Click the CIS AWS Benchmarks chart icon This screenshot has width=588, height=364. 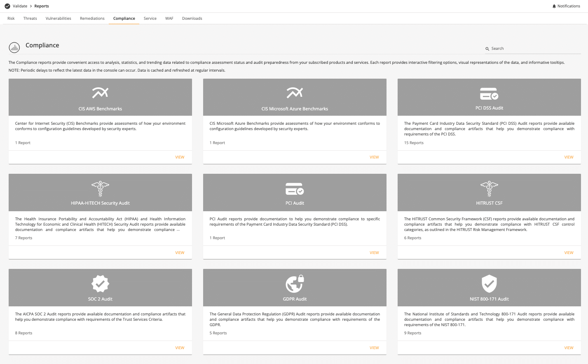tap(100, 93)
